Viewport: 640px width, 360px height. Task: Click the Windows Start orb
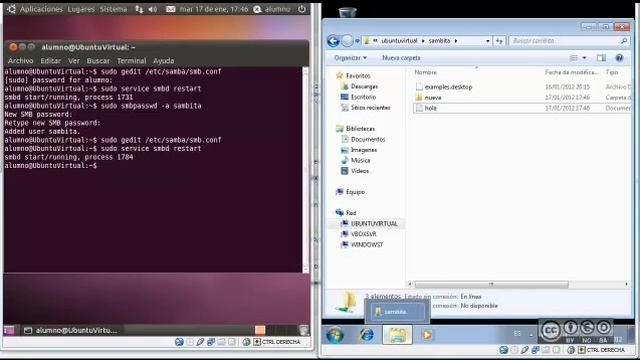(335, 335)
